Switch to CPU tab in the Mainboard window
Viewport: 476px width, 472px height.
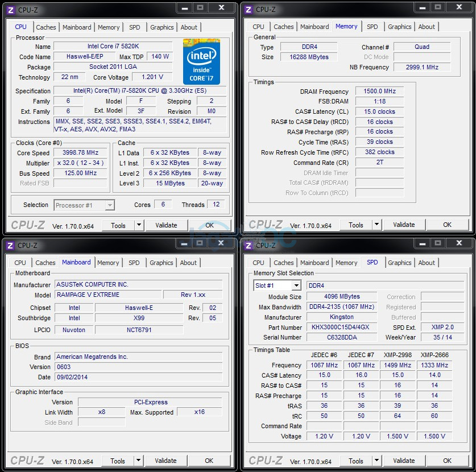point(20,263)
